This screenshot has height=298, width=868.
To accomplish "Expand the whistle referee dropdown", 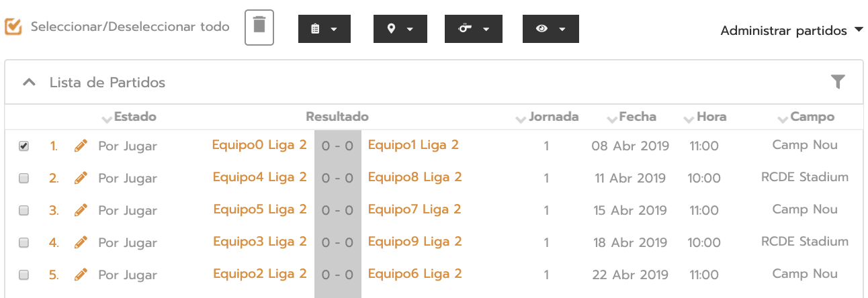I will click(x=473, y=29).
